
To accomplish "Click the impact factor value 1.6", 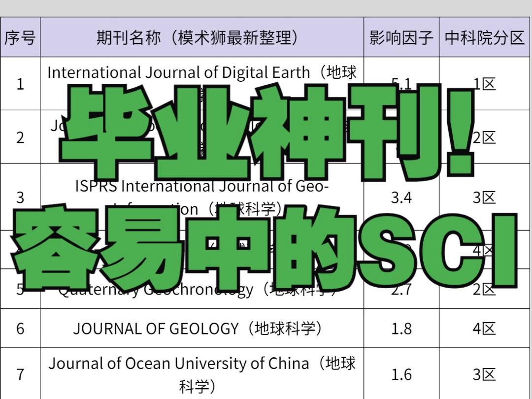I will coord(401,374).
